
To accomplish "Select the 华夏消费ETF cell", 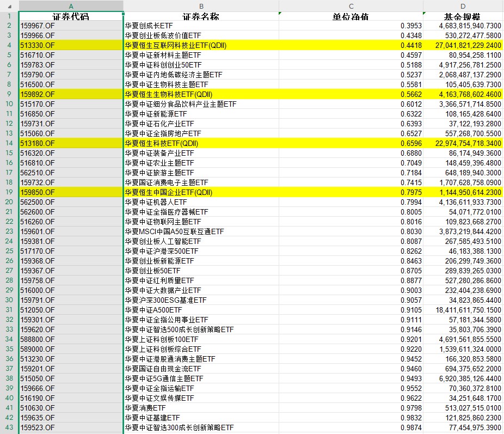I will coord(201,408).
